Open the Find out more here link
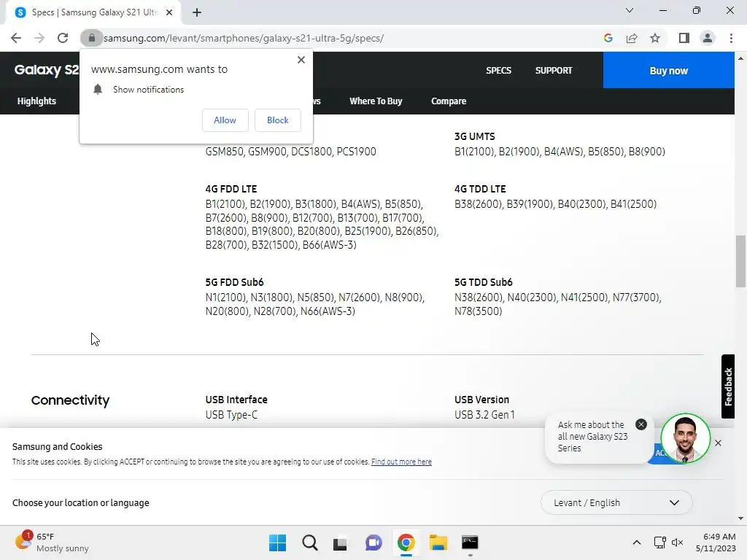The image size is (747, 560). [x=401, y=462]
